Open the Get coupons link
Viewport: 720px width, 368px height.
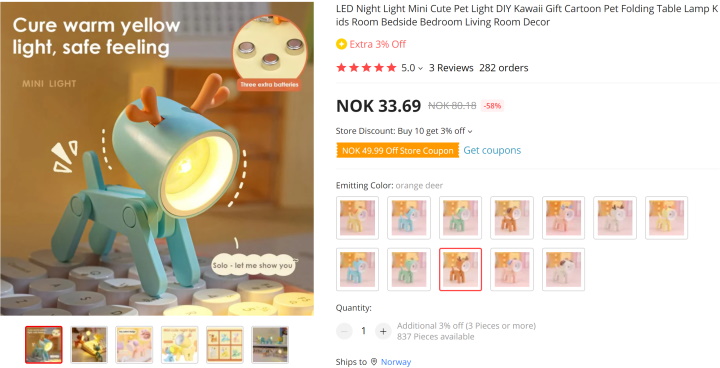click(x=492, y=150)
